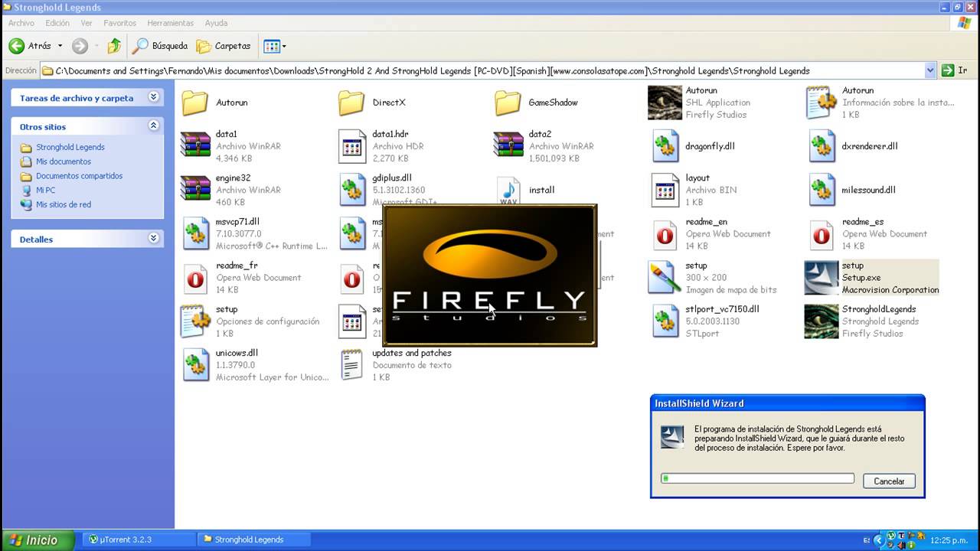980x551 pixels.
Task: Select the Autorun SHL Application dragon icon
Action: (x=665, y=103)
